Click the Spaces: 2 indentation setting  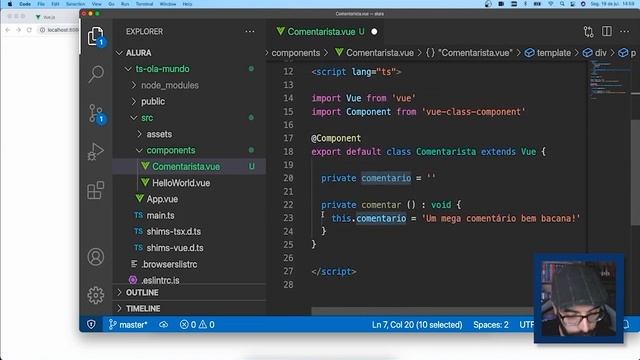point(491,324)
